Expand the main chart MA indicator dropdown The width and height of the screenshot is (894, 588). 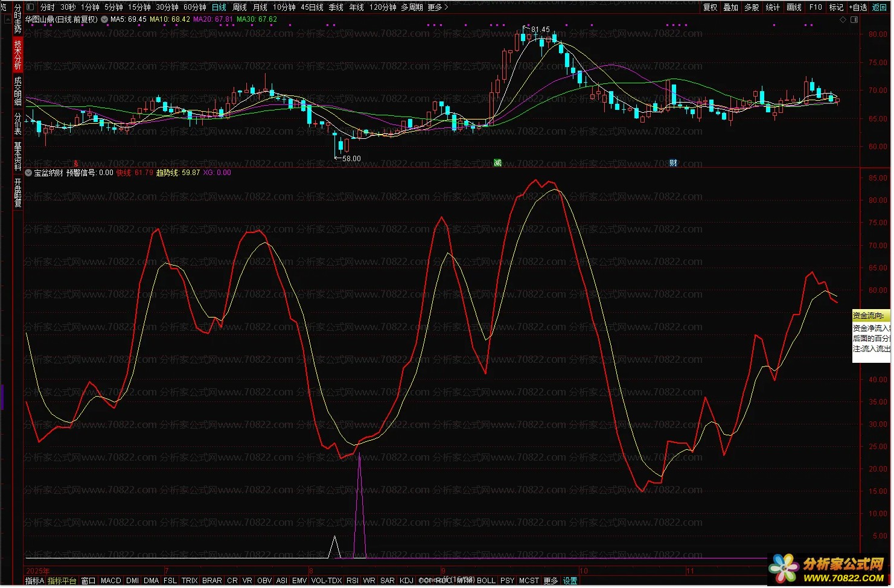pos(104,19)
